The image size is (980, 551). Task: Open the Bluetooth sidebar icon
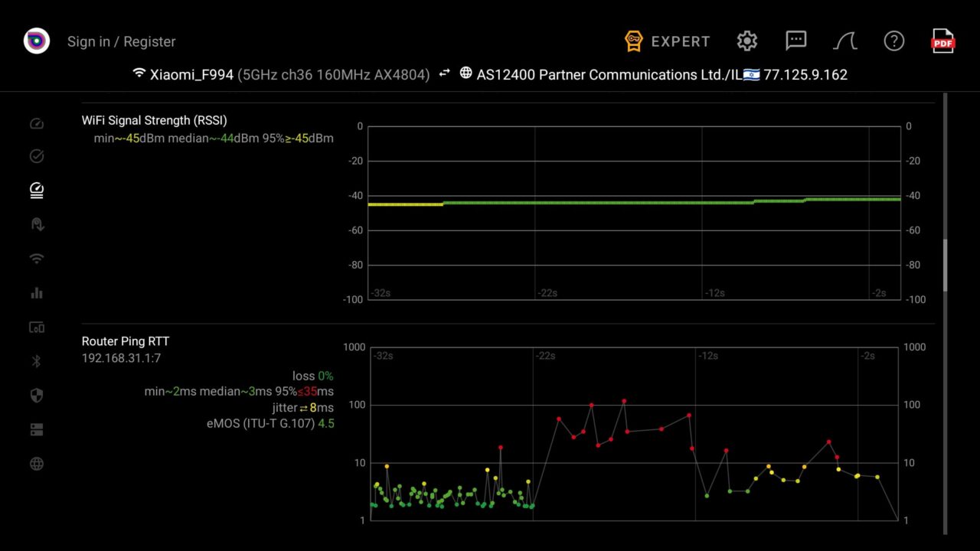[37, 361]
